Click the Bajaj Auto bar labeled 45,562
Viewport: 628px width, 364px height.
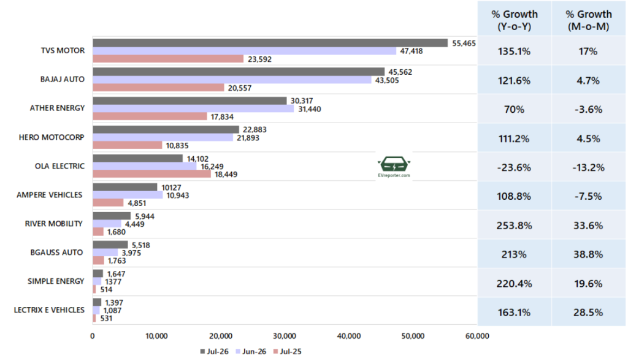tap(239, 72)
